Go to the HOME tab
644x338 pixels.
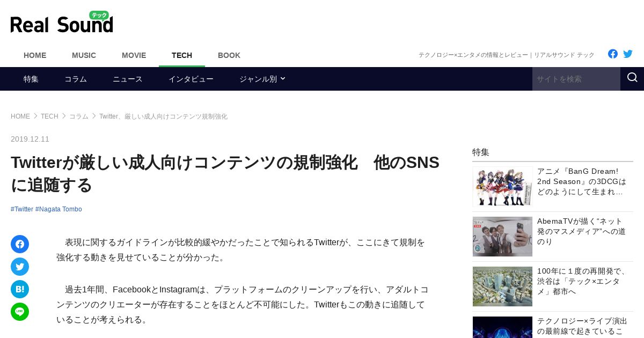35,55
